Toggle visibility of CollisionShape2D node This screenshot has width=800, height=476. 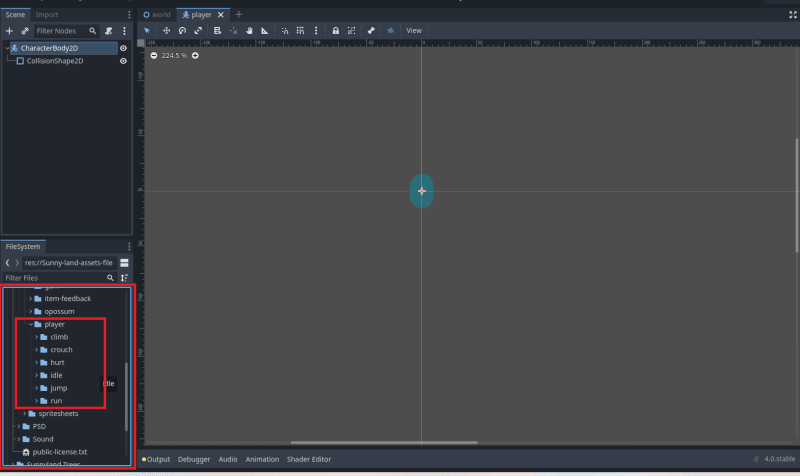coord(123,61)
